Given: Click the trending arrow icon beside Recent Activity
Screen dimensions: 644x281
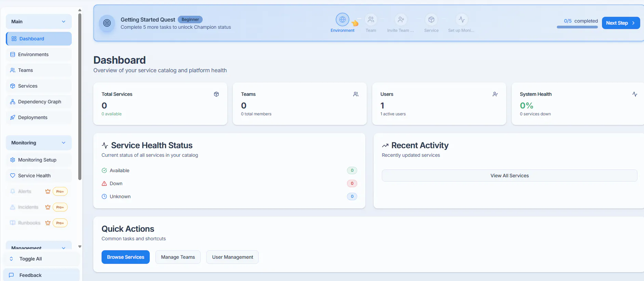Looking at the screenshot, I should (x=385, y=145).
